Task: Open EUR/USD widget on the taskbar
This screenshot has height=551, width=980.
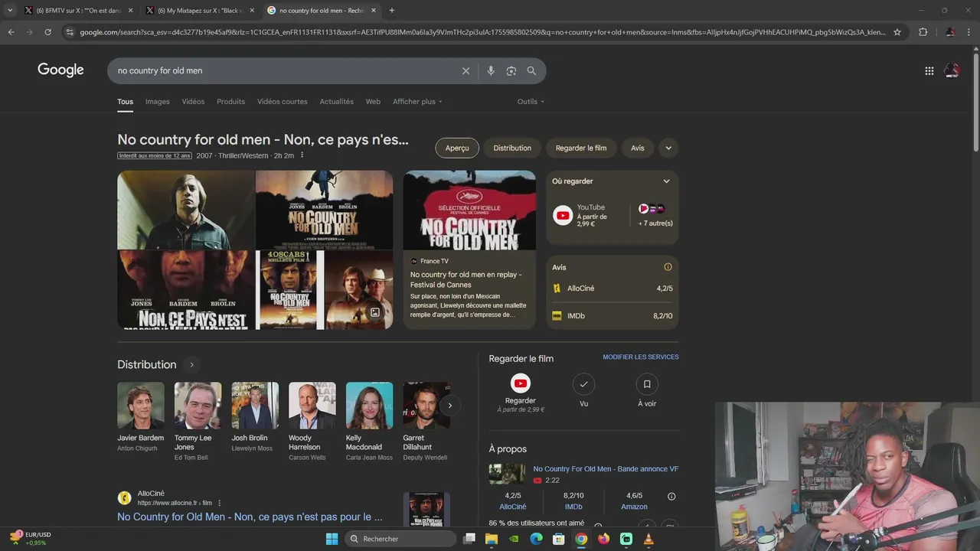Action: point(31,539)
